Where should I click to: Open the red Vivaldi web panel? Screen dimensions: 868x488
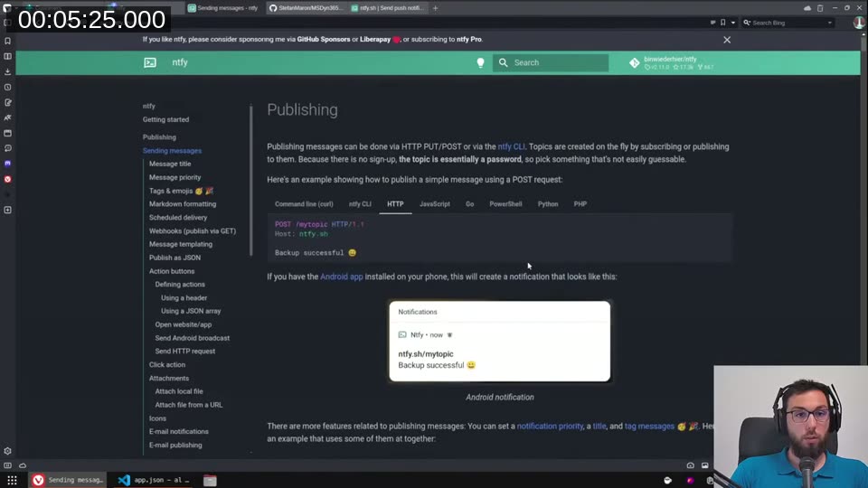pyautogui.click(x=8, y=179)
